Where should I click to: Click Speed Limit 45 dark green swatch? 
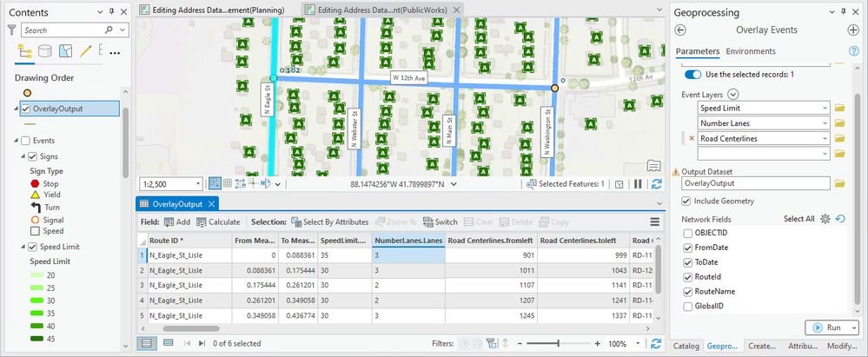[38, 339]
